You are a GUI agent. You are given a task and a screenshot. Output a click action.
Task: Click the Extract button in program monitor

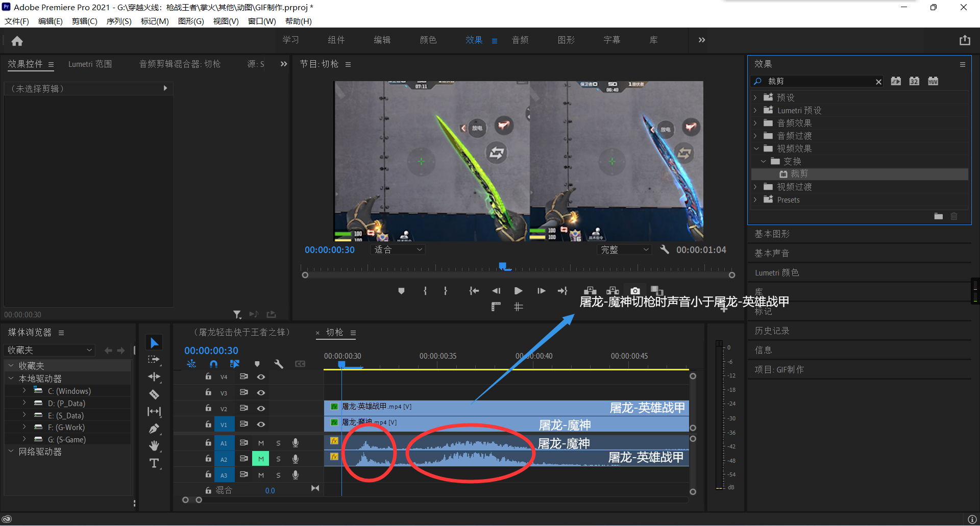pyautogui.click(x=612, y=291)
